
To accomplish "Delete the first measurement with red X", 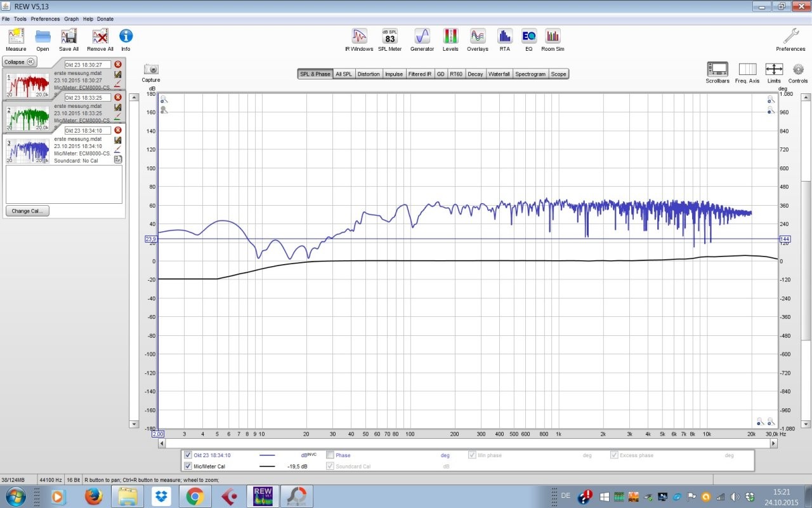I will coord(118,64).
